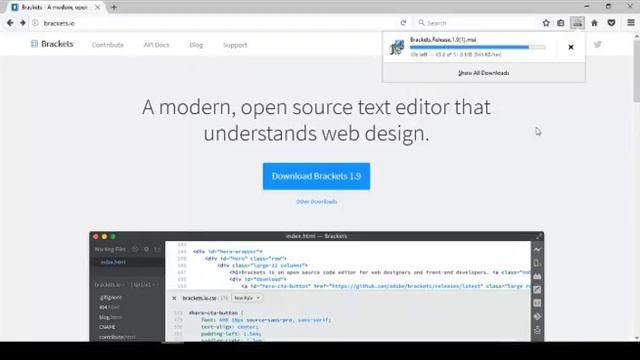Screen dimensions: 640x360
Task: Open the bookmarks list icon
Action: click(561, 23)
